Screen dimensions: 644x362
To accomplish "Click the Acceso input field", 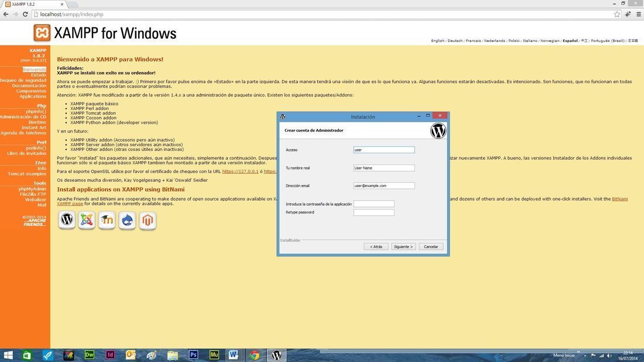I will click(384, 150).
